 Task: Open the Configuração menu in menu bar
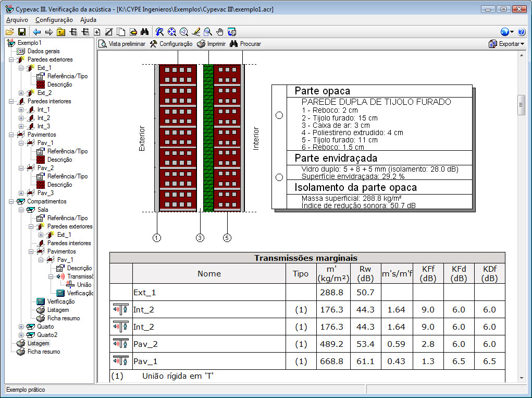pos(54,20)
